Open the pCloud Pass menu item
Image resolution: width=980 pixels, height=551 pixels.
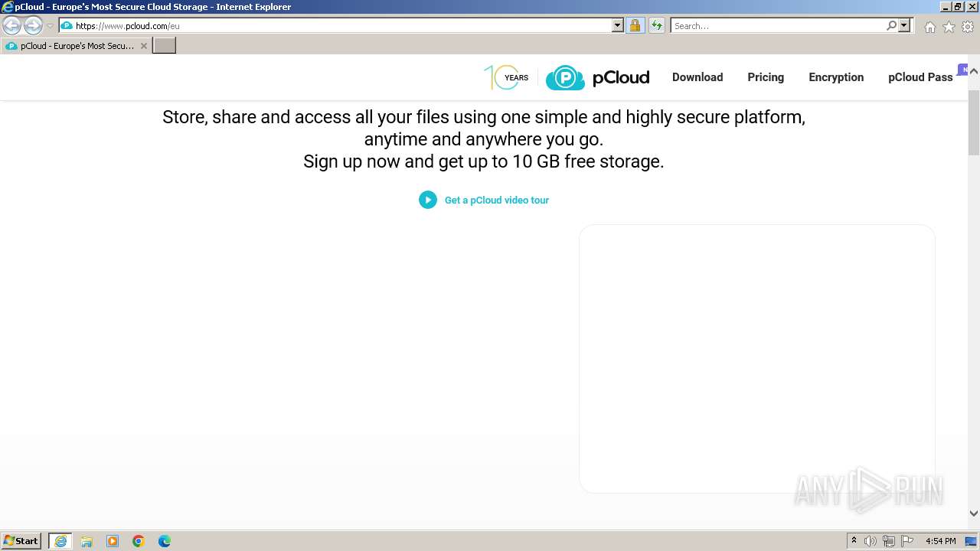coord(920,77)
